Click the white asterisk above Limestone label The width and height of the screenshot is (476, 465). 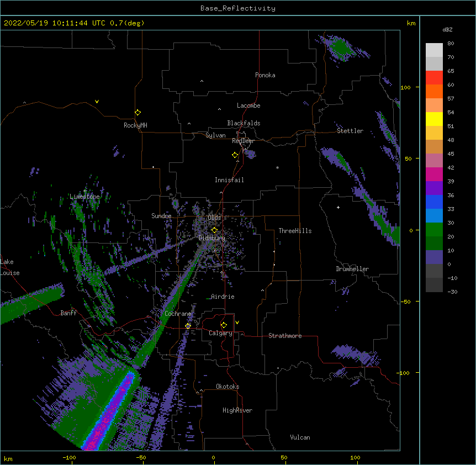[85, 191]
